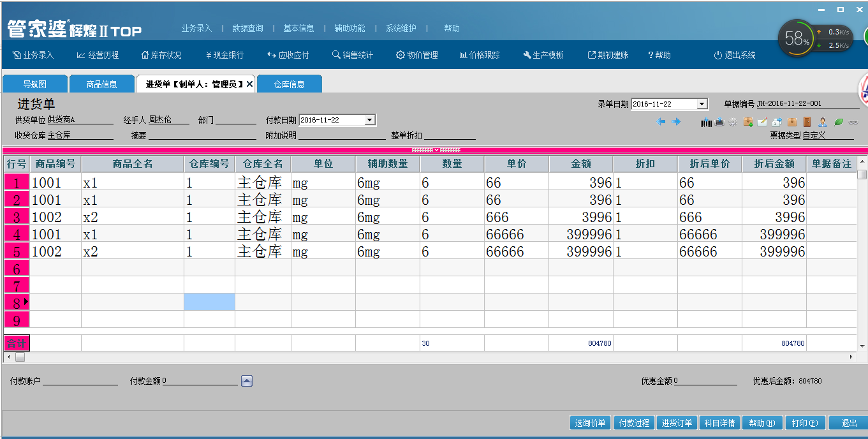Screen dimensions: 868x439
Task: Click the chain link icon at far right
Action: point(853,122)
